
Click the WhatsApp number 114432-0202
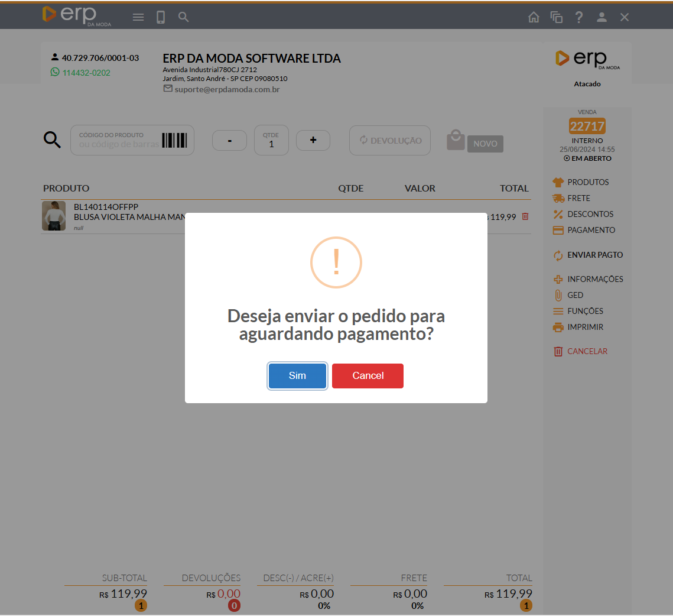[86, 73]
